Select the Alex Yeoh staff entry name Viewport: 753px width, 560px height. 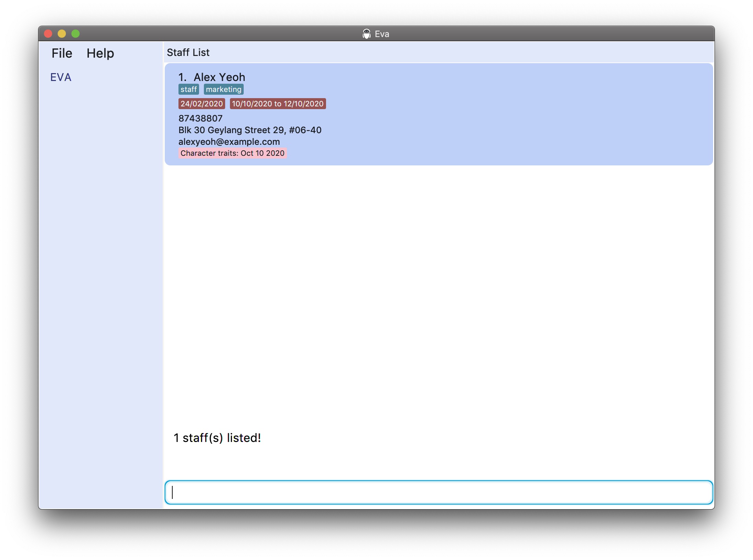click(219, 77)
